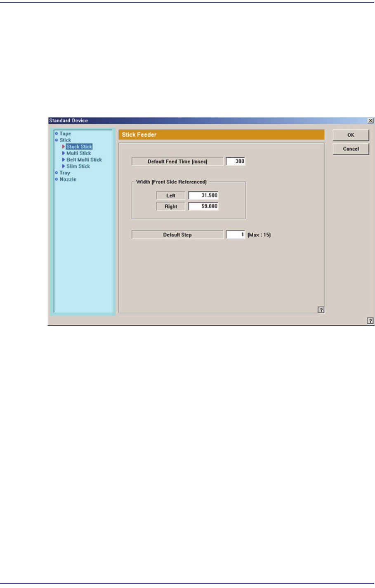
Task: Select the Nozzle tree node
Action: click(x=68, y=180)
